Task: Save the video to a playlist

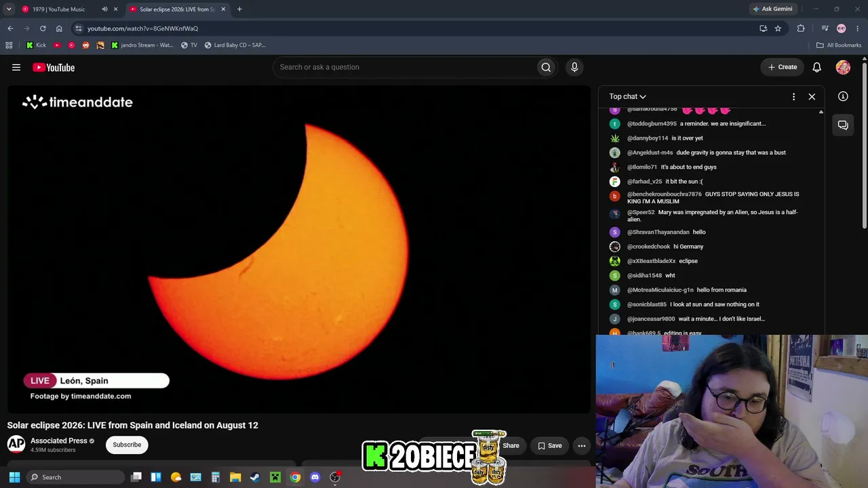Action: pos(550,445)
